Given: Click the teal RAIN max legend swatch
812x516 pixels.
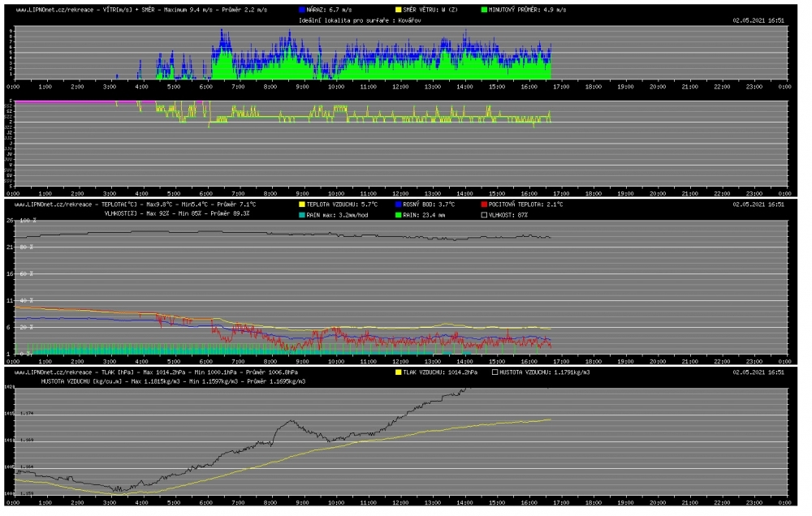Looking at the screenshot, I should 302,215.
